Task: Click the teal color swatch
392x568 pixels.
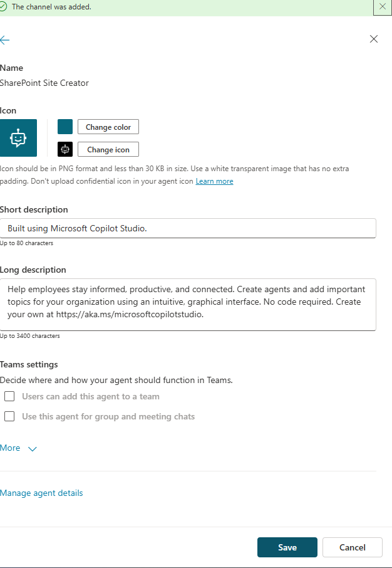Action: 65,127
